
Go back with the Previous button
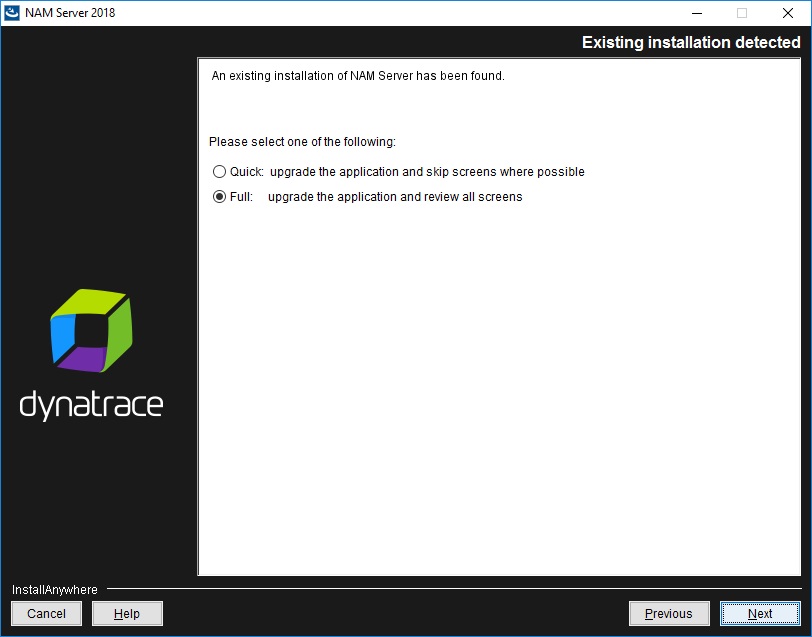[669, 614]
